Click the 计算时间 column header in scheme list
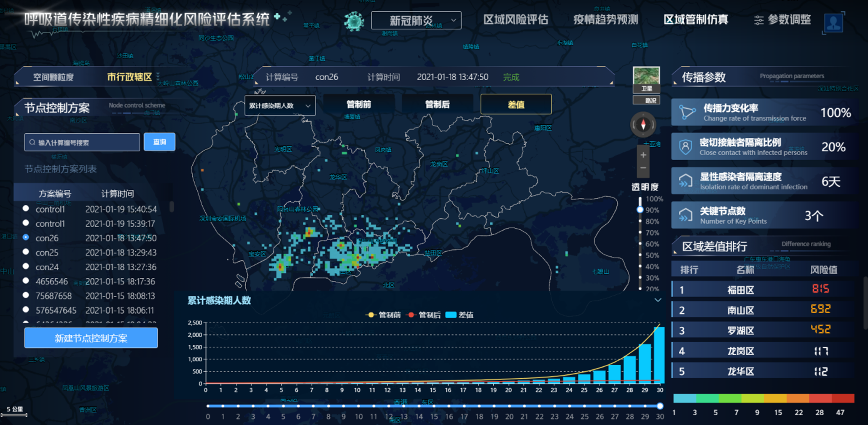This screenshot has width=868, height=425. (117, 193)
